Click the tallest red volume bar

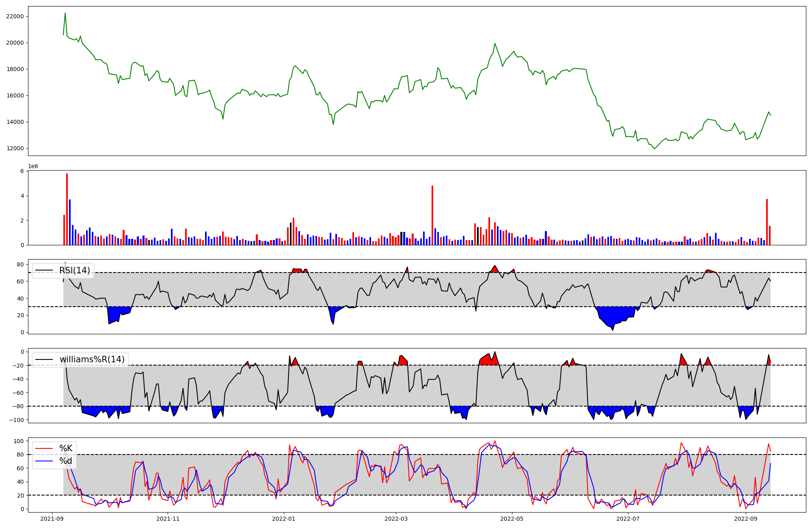coord(67,209)
